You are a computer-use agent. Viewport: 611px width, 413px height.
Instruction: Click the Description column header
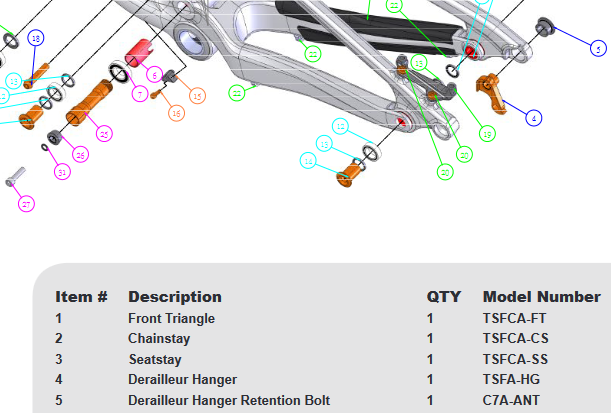click(175, 297)
